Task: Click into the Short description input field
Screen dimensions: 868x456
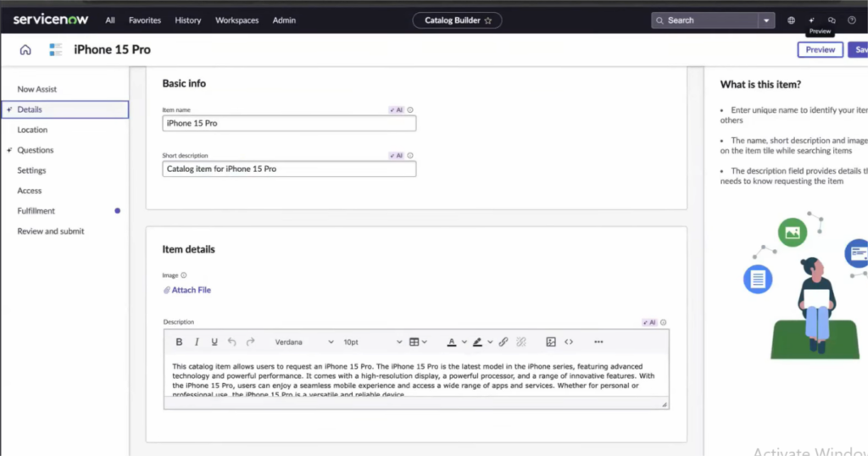Action: coord(289,169)
